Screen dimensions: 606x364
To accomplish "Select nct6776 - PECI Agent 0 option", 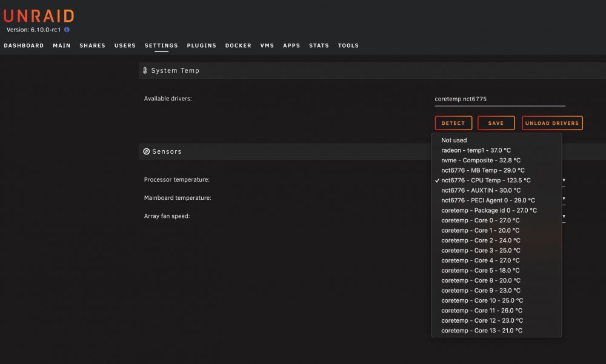I will click(x=496, y=200).
